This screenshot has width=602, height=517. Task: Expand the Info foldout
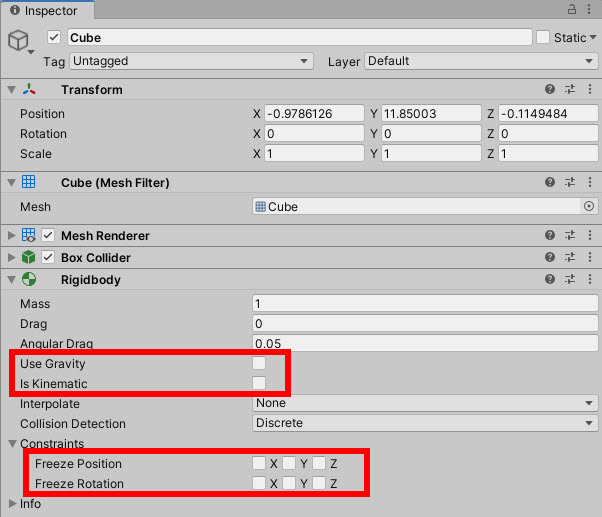pyautogui.click(x=12, y=503)
